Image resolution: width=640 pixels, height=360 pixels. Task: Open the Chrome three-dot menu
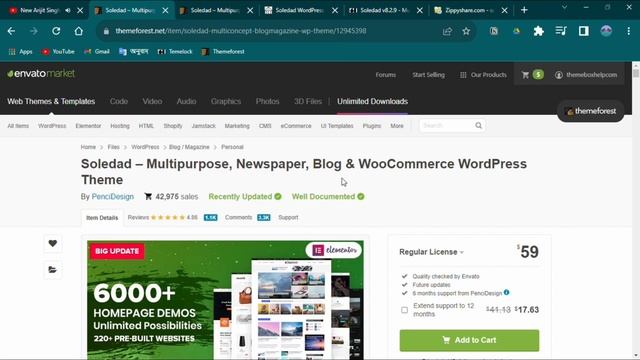629,31
